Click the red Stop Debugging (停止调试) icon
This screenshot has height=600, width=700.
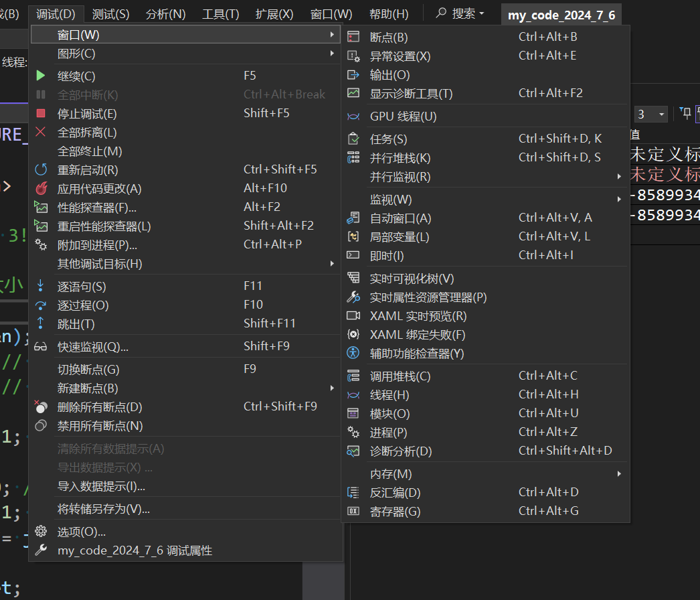pos(41,114)
